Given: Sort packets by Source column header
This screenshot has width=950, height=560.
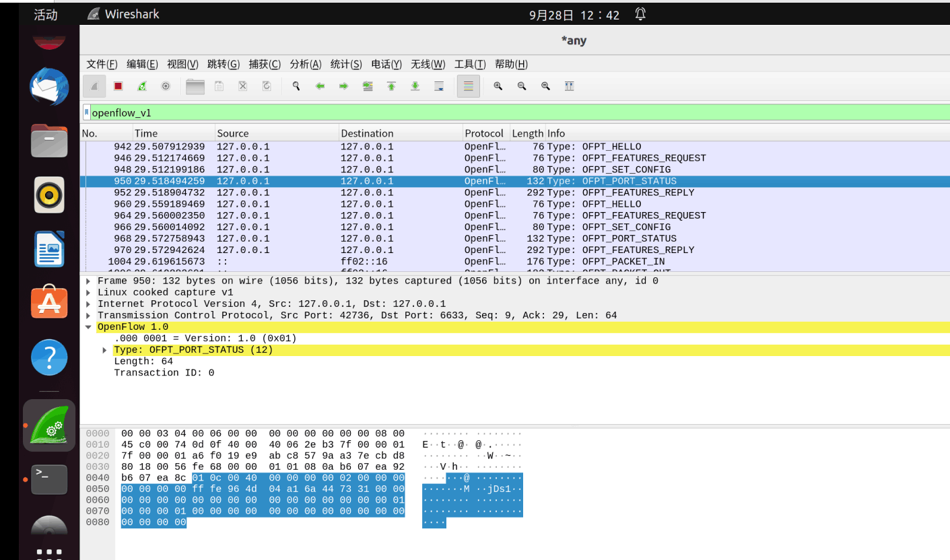Looking at the screenshot, I should pyautogui.click(x=277, y=133).
